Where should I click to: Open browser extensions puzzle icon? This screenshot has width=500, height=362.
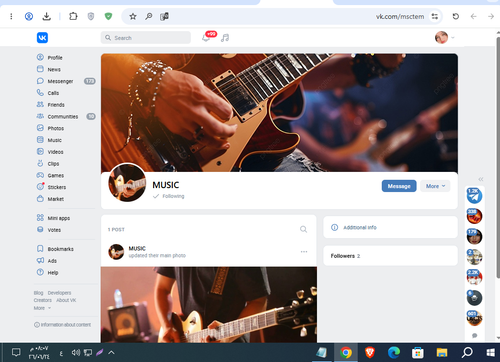73,16
